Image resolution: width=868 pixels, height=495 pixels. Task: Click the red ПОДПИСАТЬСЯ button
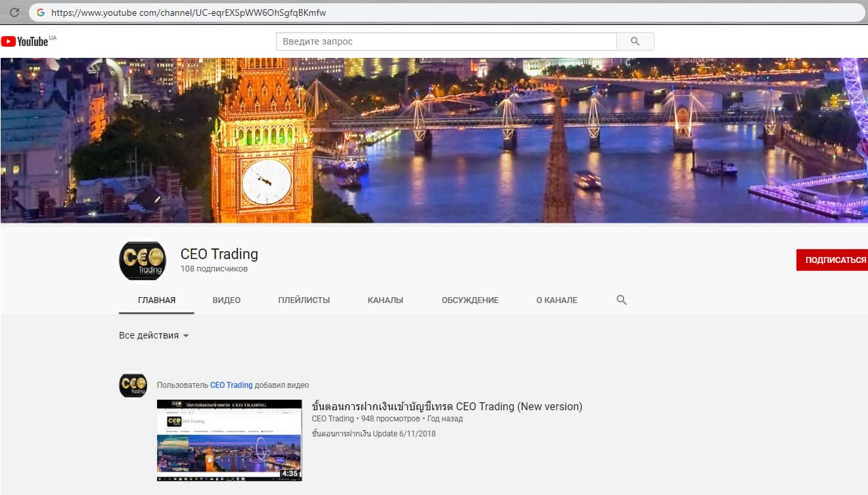pyautogui.click(x=833, y=260)
